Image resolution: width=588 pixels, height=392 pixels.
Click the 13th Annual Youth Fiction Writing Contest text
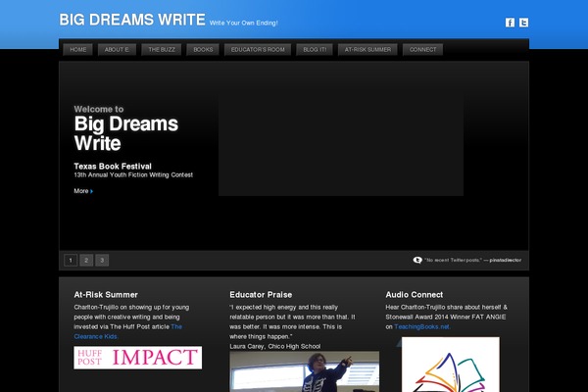click(133, 174)
